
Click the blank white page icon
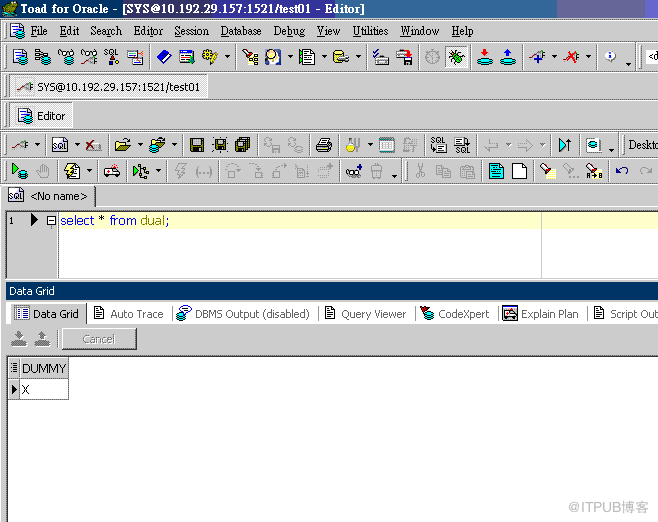[520, 171]
